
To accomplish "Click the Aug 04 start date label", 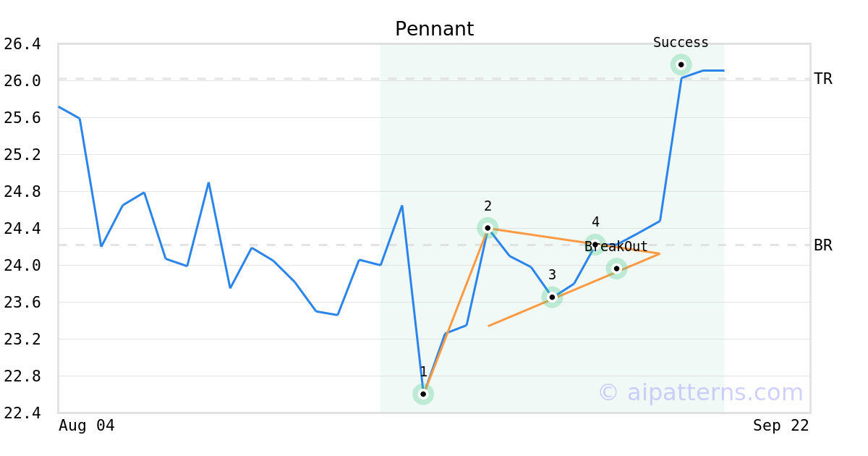I will [x=87, y=426].
